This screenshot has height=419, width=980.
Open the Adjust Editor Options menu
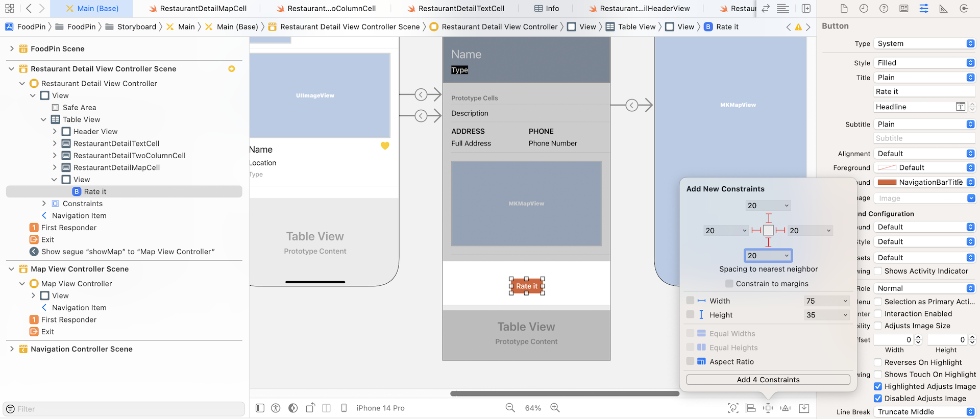pos(783,9)
